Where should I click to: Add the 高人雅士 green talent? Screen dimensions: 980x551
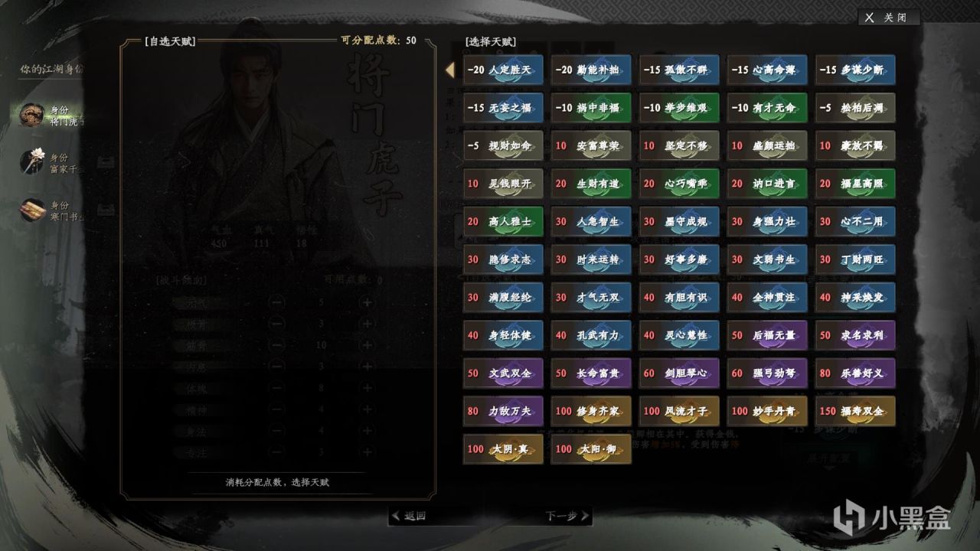click(504, 221)
